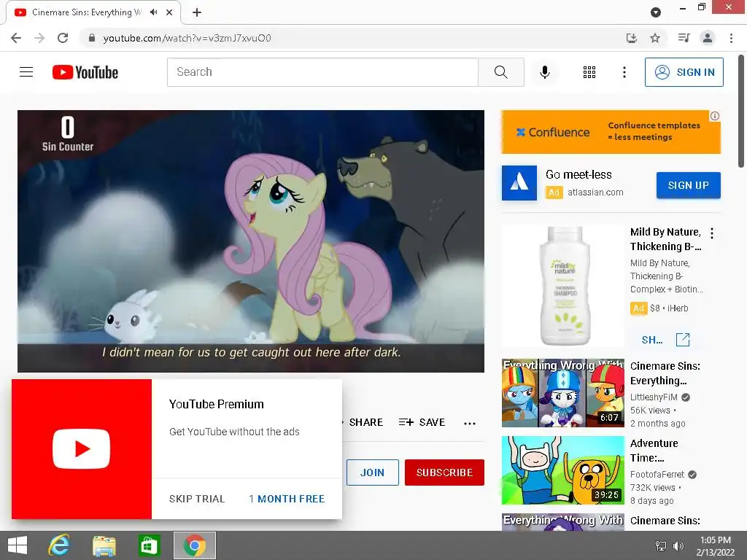Click ad info icon on Confluence banner

715,116
